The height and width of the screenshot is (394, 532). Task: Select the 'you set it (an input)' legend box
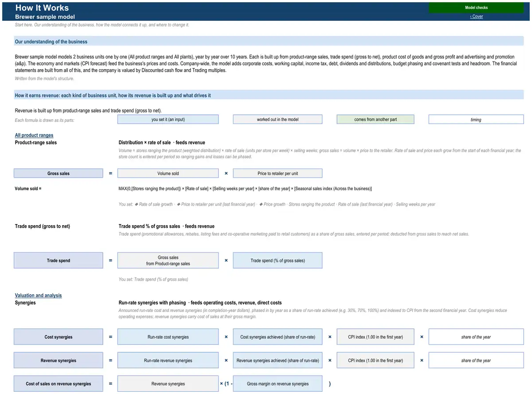tap(168, 120)
